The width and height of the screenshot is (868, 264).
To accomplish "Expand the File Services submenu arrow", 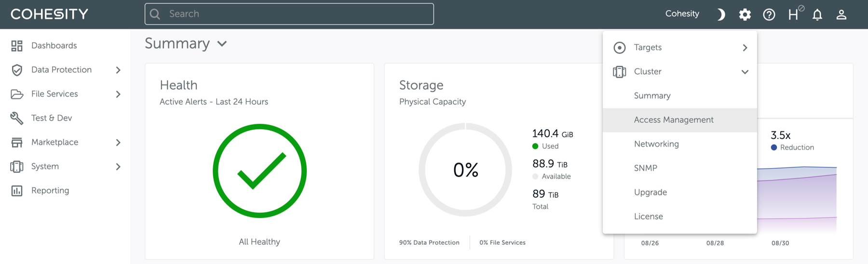I will [118, 94].
